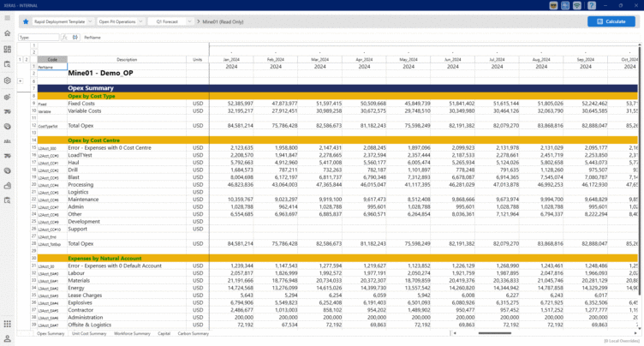Open the Open Pit Operations dropdown
This screenshot has height=346, width=644.
point(121,21)
